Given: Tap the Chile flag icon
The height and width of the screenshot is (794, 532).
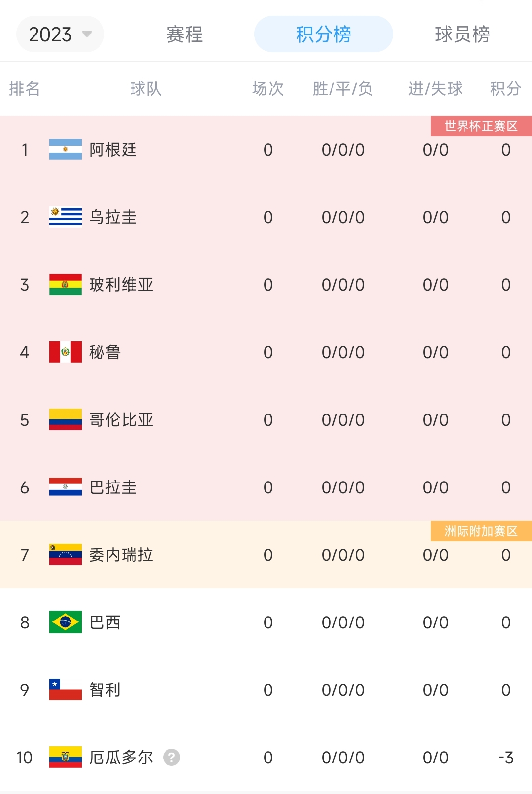Looking at the screenshot, I should coord(66,690).
